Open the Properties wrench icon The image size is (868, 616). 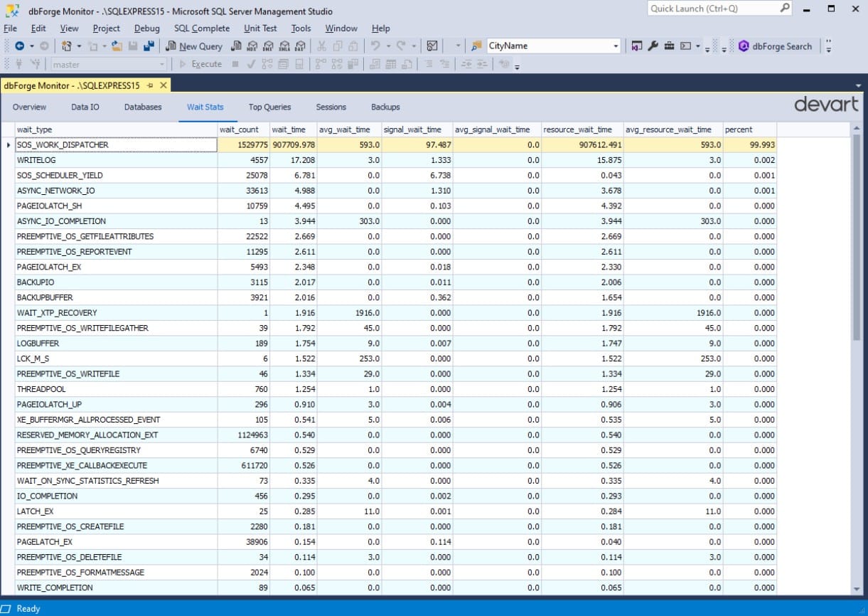coord(653,46)
